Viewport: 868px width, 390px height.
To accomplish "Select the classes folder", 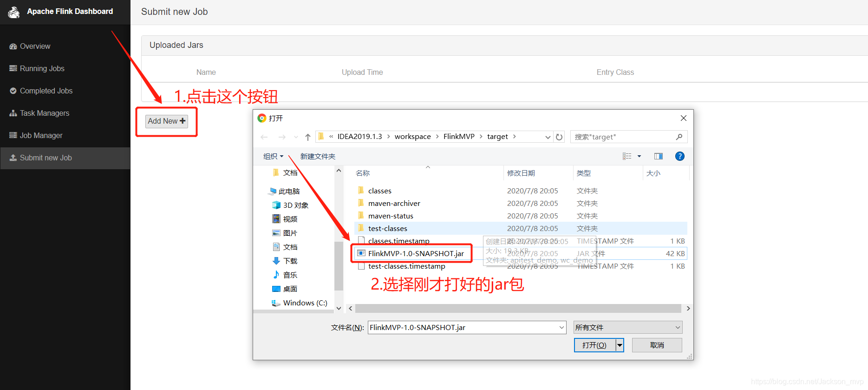I will (x=380, y=191).
